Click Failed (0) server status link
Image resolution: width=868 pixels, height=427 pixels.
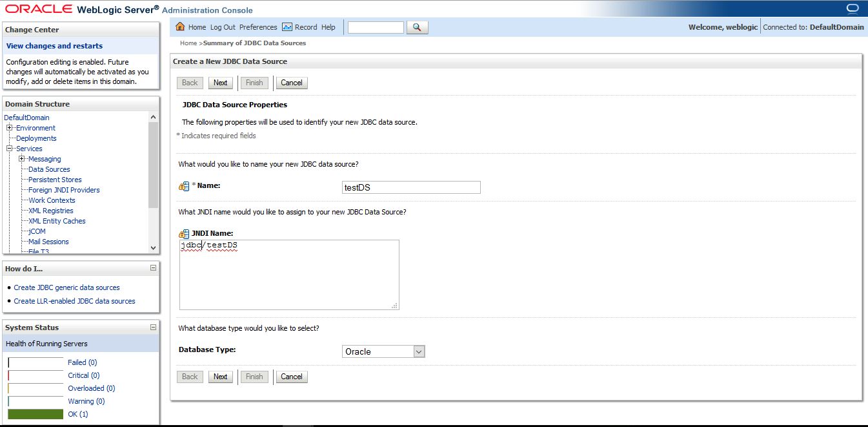(x=82, y=362)
